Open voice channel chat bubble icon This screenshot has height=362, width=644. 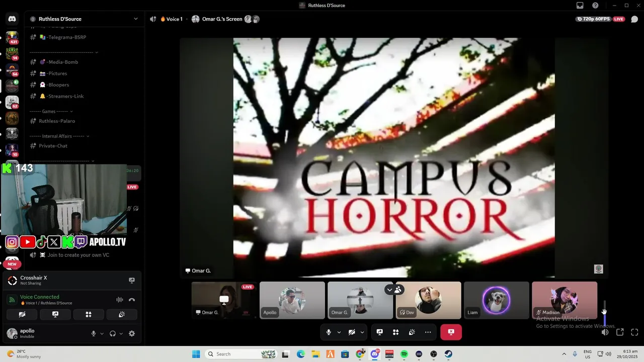click(x=634, y=19)
